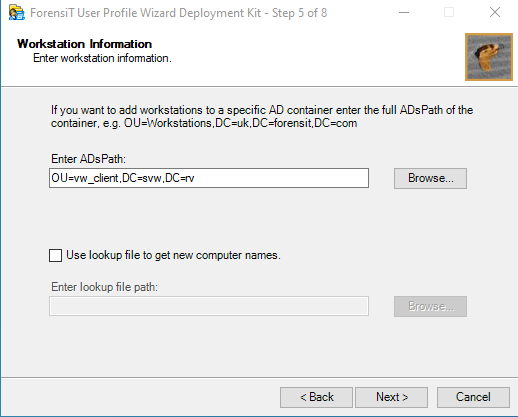Enable the use lookup file checkbox
This screenshot has width=518, height=417.
[55, 256]
